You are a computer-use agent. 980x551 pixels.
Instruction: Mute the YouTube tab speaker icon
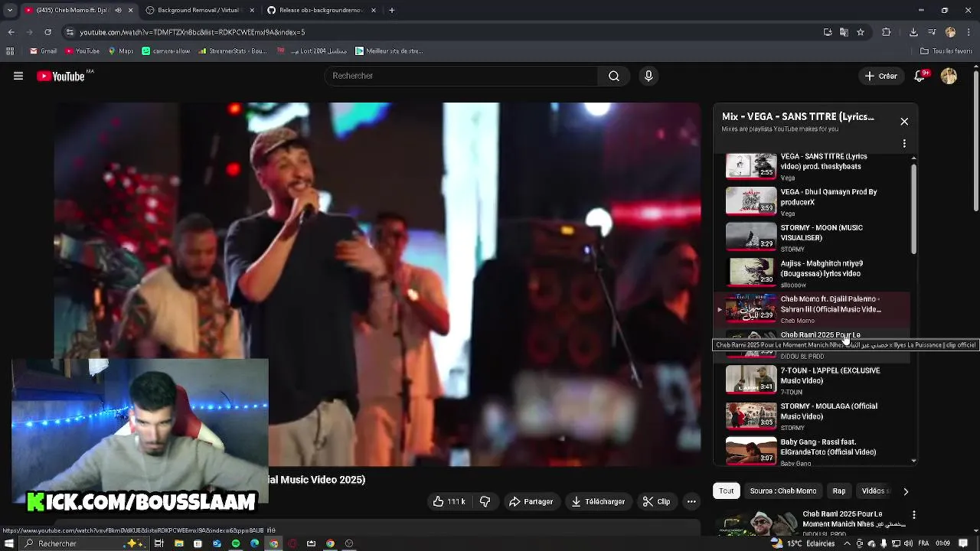(x=118, y=10)
